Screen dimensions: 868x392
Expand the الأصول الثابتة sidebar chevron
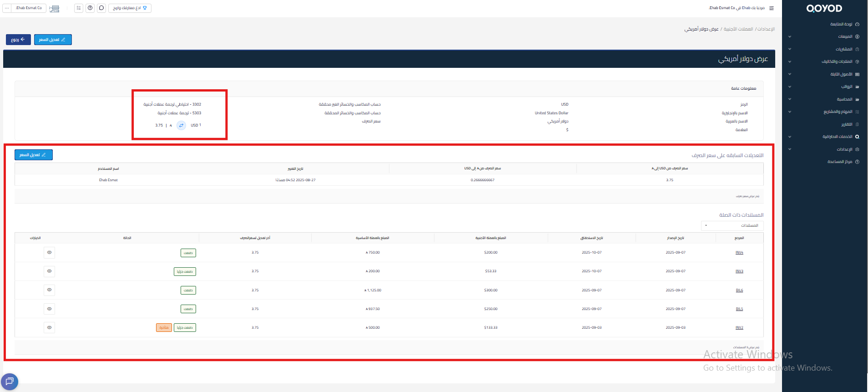(789, 74)
